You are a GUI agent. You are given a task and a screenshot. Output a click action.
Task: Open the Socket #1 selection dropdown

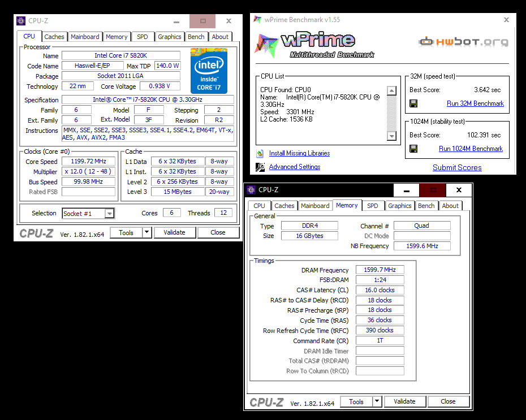109,214
